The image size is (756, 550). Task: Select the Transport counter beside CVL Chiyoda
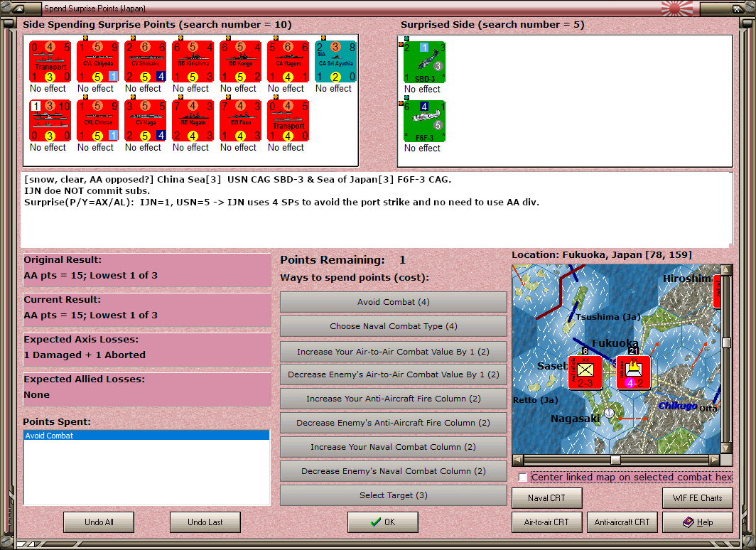[50, 62]
